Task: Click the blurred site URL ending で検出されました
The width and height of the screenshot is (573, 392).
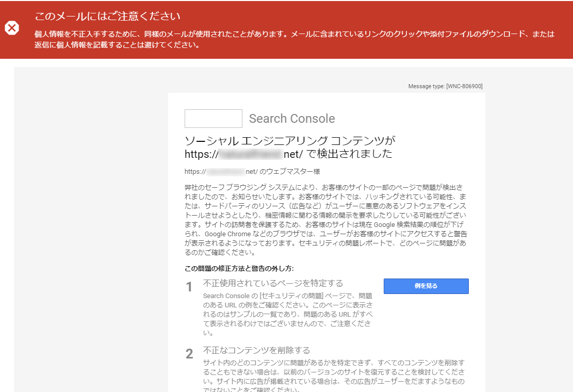Action: (x=288, y=154)
